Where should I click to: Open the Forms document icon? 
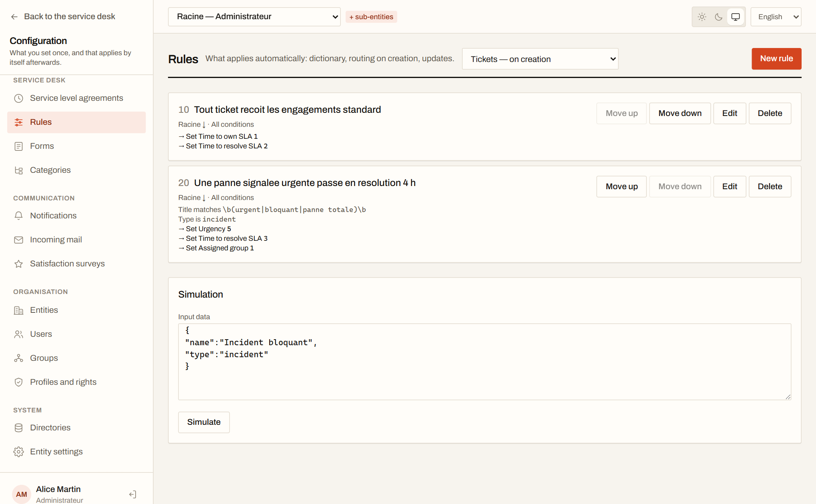[x=18, y=146]
